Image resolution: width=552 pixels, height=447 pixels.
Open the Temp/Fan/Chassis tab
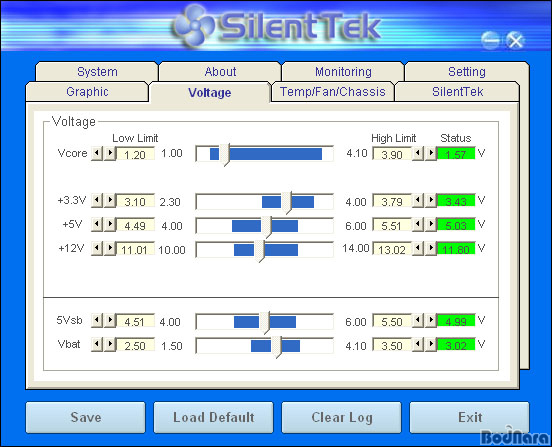[x=333, y=92]
